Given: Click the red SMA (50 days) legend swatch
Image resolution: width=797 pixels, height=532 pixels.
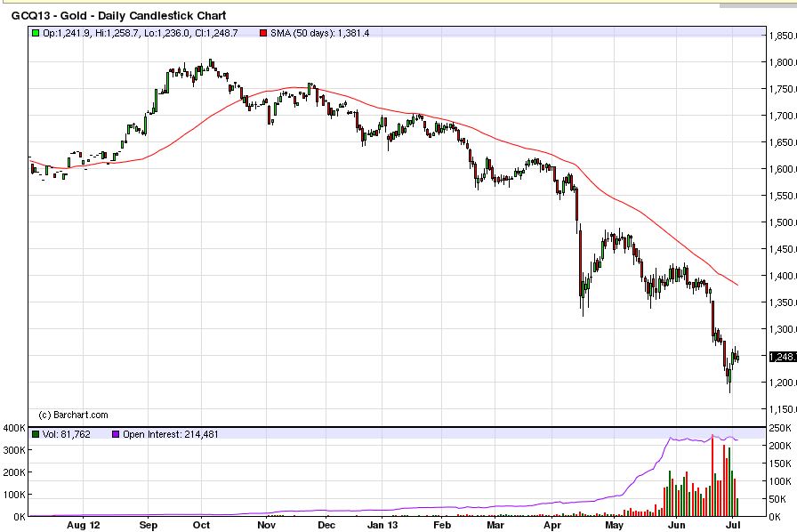Looking at the screenshot, I should [x=262, y=33].
